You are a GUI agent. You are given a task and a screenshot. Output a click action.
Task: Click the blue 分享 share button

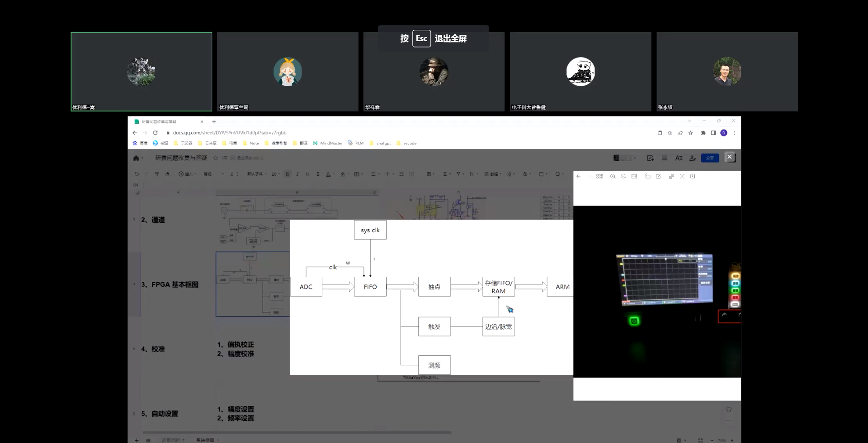coord(710,158)
